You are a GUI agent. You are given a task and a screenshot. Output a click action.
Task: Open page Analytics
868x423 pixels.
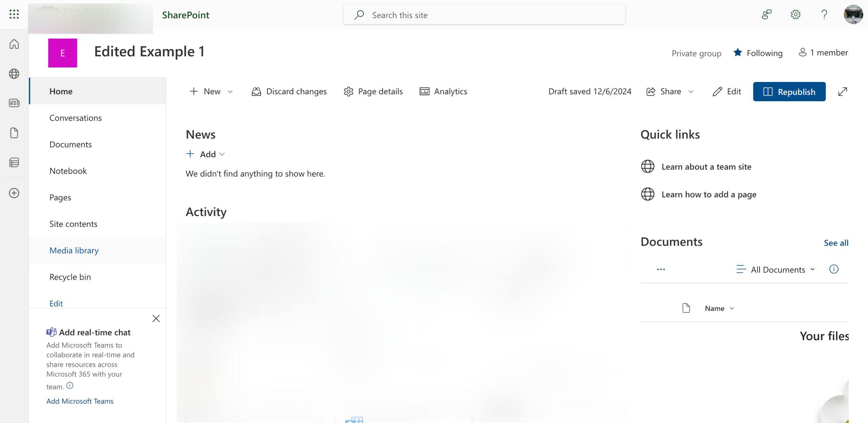pos(443,92)
